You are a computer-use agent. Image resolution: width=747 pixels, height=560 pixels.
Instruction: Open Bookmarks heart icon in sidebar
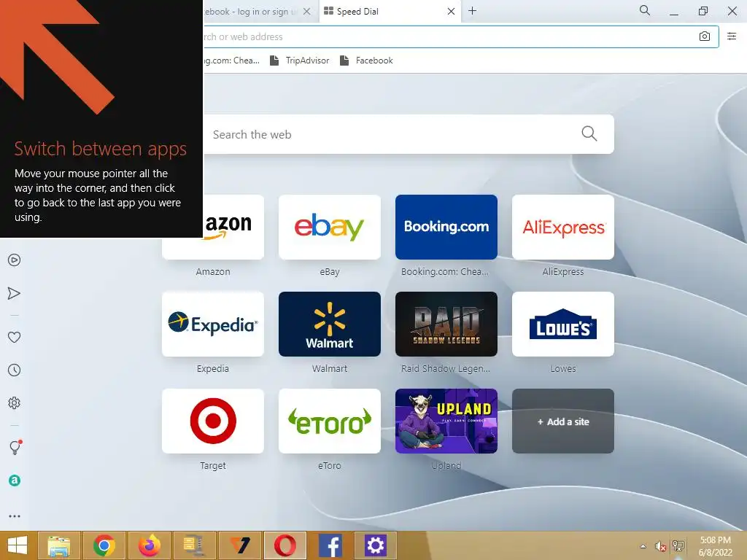15,337
